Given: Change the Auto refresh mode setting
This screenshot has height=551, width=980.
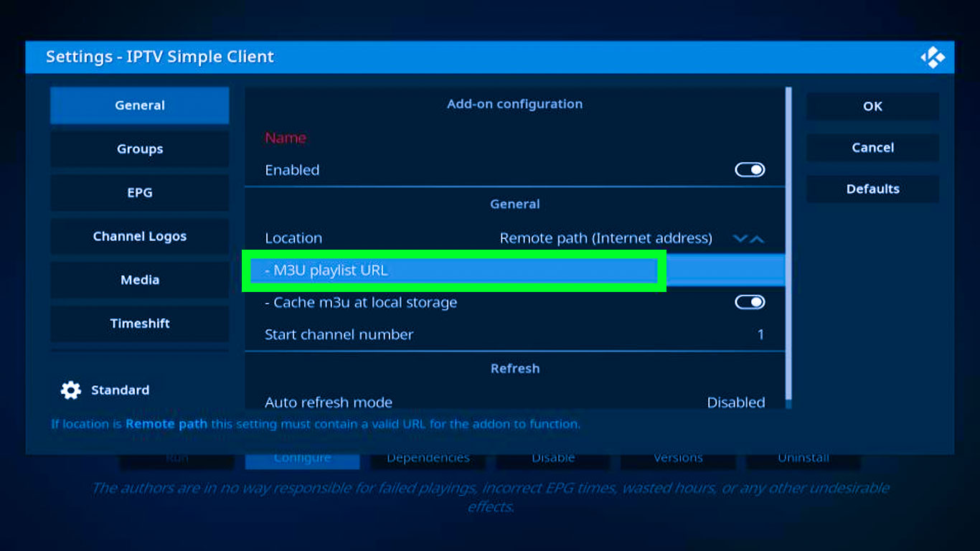Looking at the screenshot, I should tap(515, 402).
